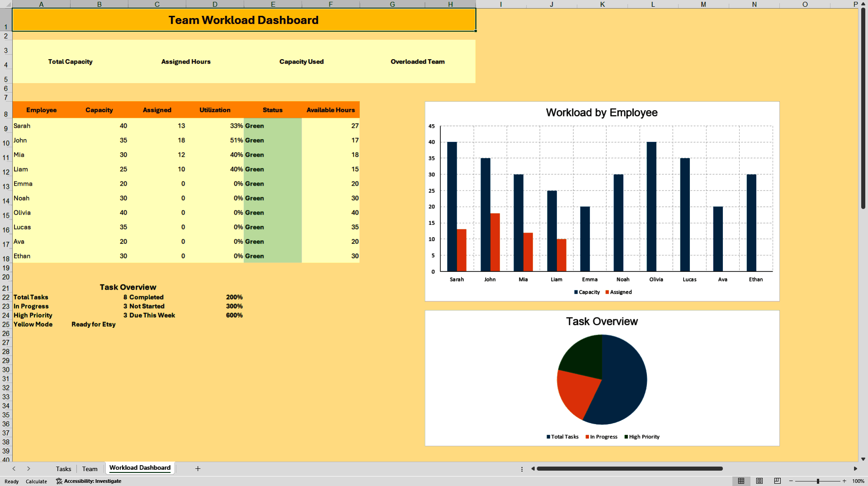Select the Sarah employee cell
This screenshot has height=486, width=868.
pos(41,126)
